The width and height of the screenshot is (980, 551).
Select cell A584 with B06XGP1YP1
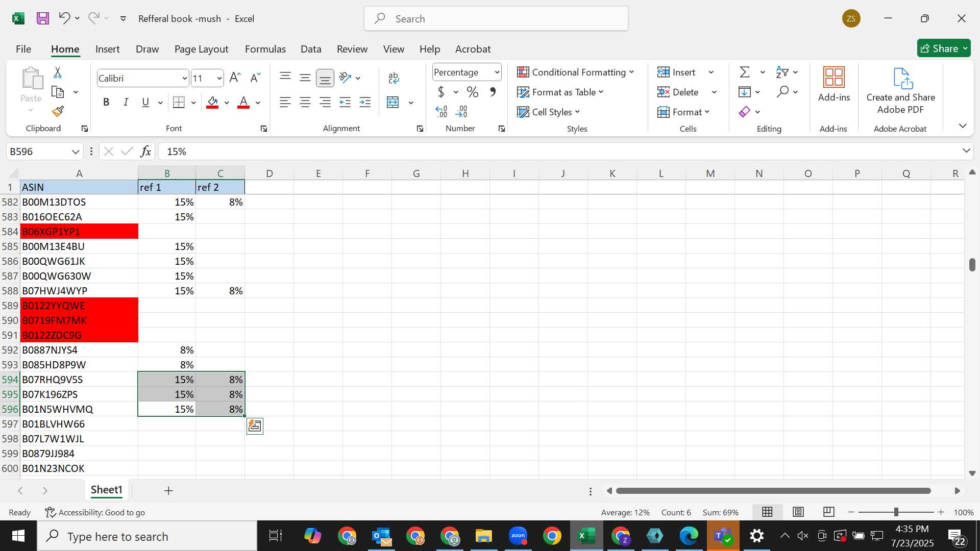coord(79,232)
